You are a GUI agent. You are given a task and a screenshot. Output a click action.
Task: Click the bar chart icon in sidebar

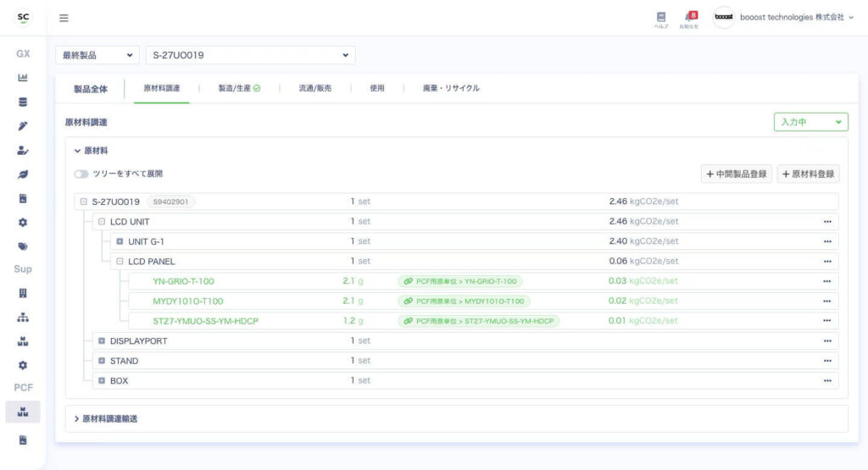point(23,78)
